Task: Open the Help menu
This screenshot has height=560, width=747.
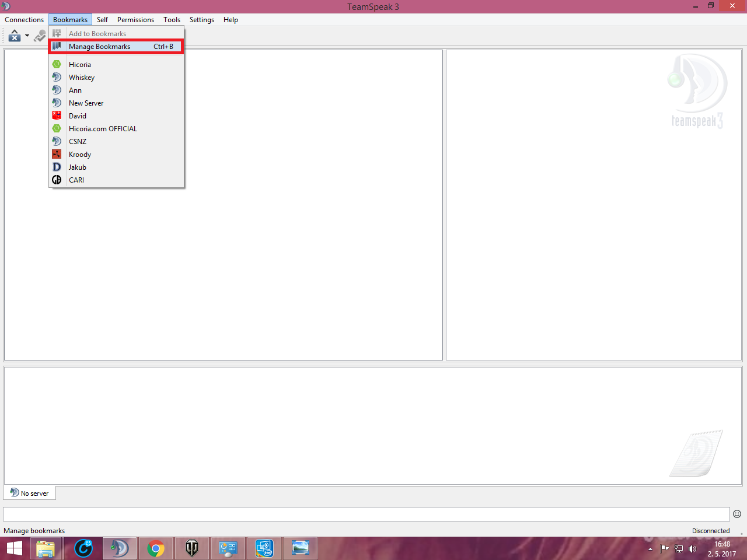Action: point(231,20)
